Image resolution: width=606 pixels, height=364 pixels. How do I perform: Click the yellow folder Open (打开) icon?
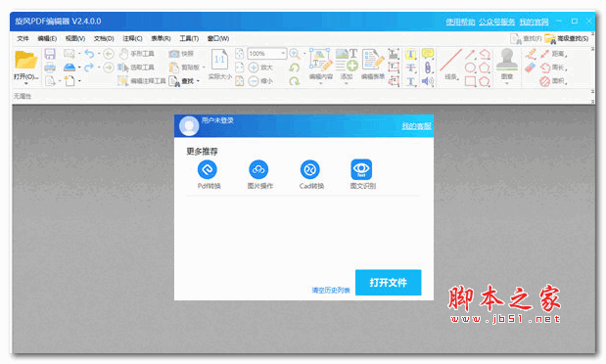pyautogui.click(x=25, y=61)
